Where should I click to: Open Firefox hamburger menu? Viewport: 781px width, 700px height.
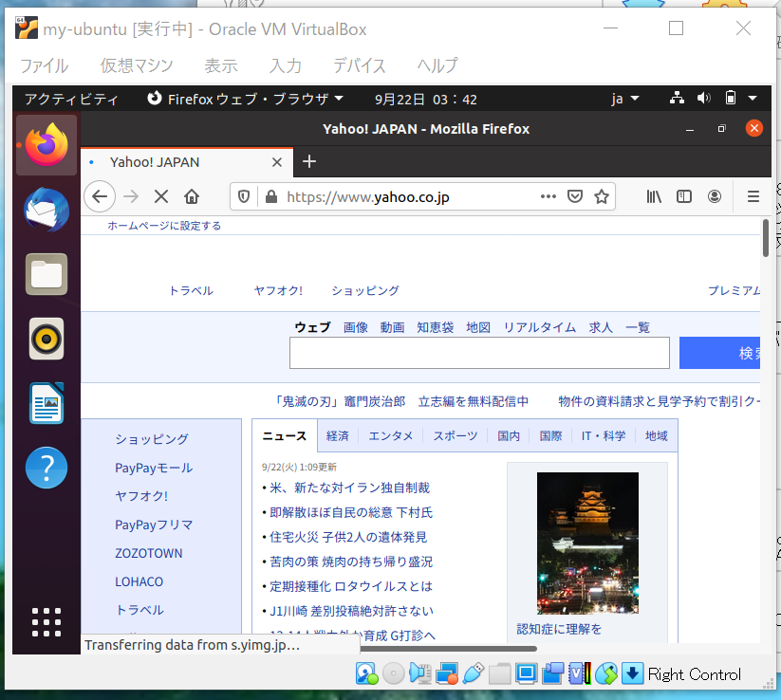(753, 196)
